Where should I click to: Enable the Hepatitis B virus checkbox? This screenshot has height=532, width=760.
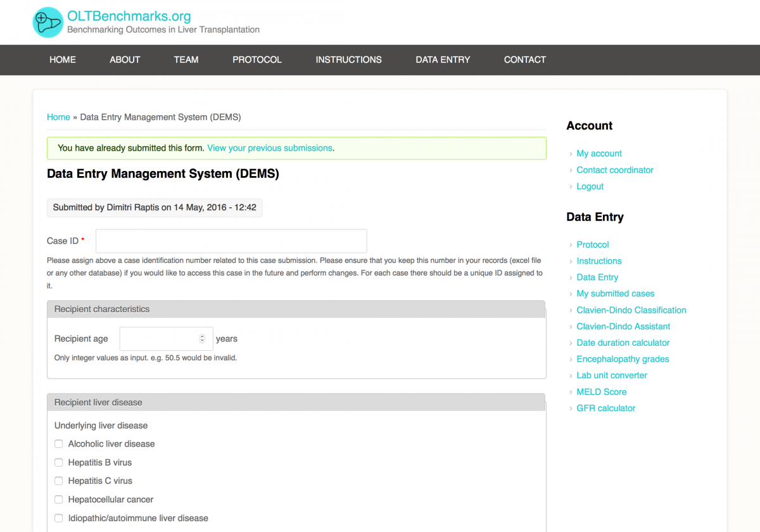[59, 462]
